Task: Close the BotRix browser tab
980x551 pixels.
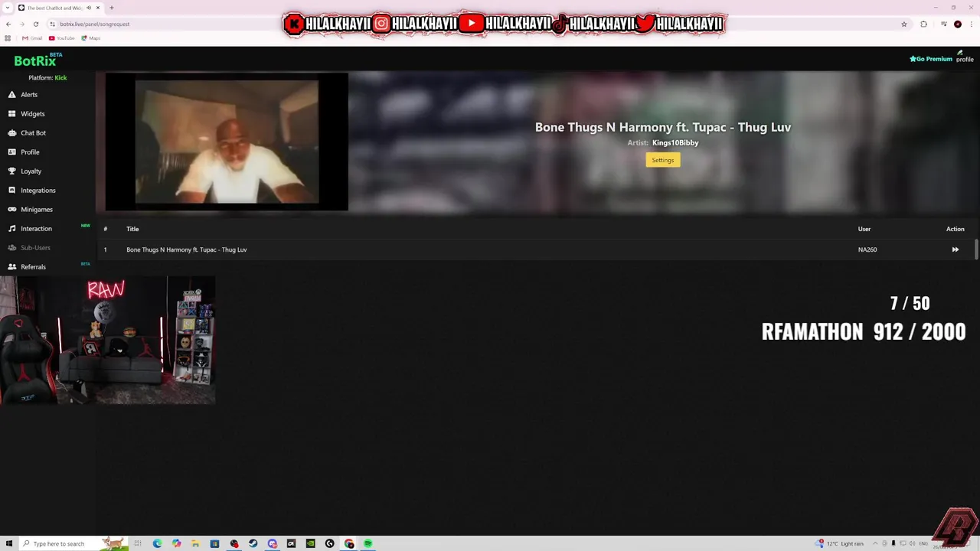Action: [x=98, y=8]
